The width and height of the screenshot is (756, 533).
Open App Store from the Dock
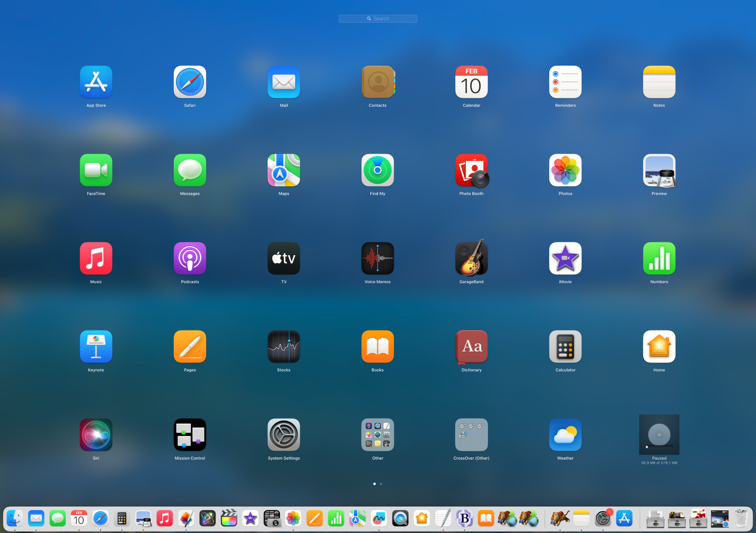pos(624,519)
